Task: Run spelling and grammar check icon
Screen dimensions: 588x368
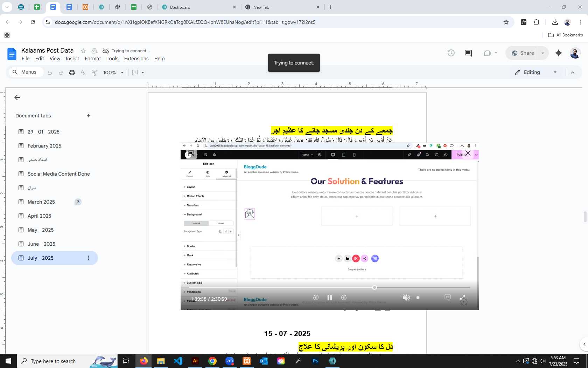Action: 83,73
